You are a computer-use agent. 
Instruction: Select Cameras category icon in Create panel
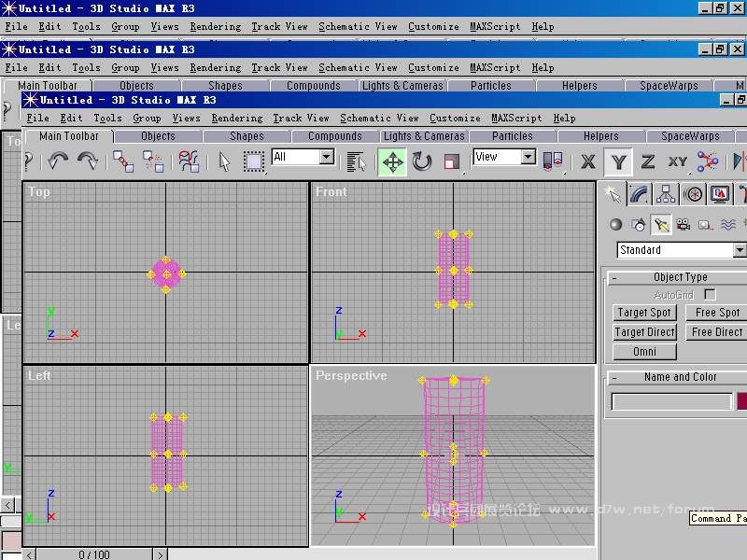pos(684,224)
